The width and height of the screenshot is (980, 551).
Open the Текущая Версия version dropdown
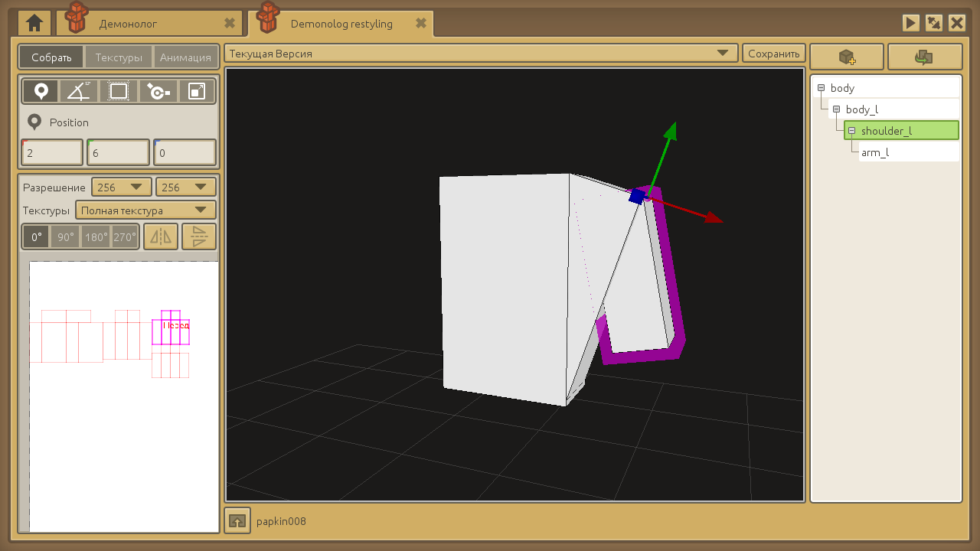pos(480,54)
